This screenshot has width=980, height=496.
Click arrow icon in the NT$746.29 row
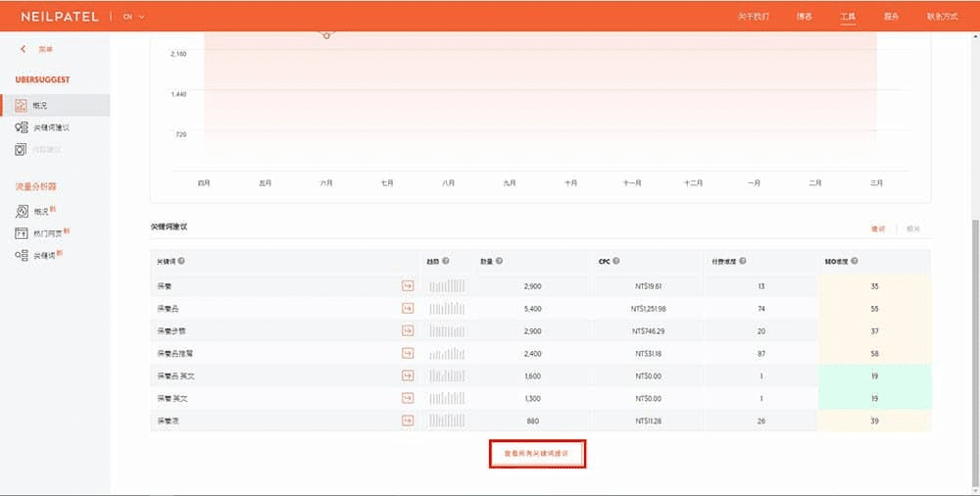408,331
